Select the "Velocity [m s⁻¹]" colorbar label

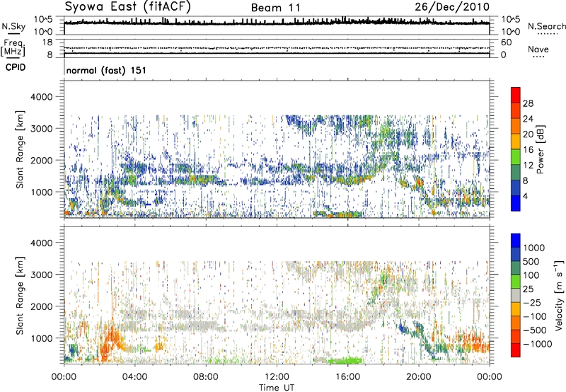coord(560,294)
